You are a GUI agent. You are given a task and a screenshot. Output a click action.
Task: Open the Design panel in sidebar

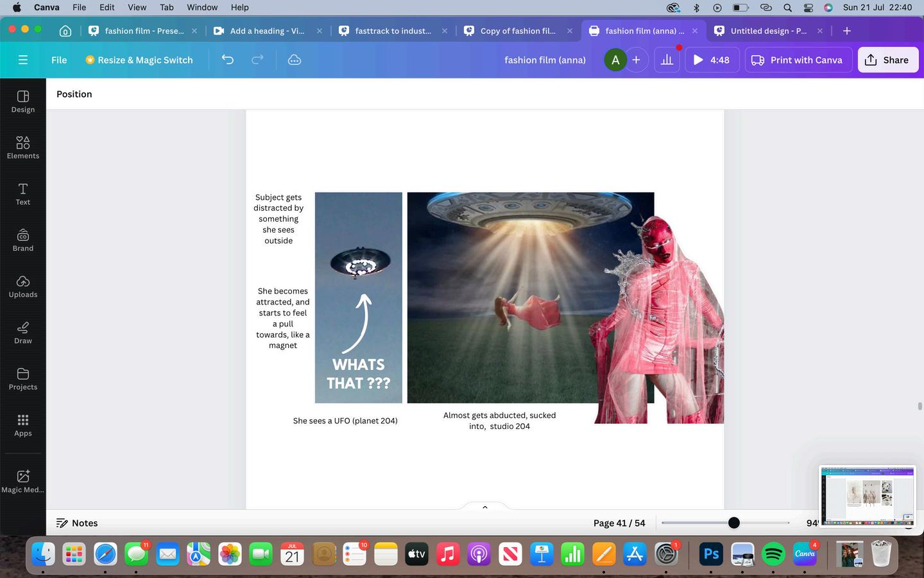tap(23, 101)
